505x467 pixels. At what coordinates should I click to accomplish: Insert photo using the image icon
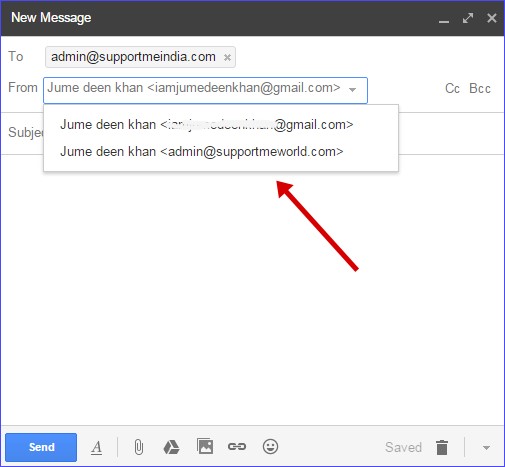point(205,446)
